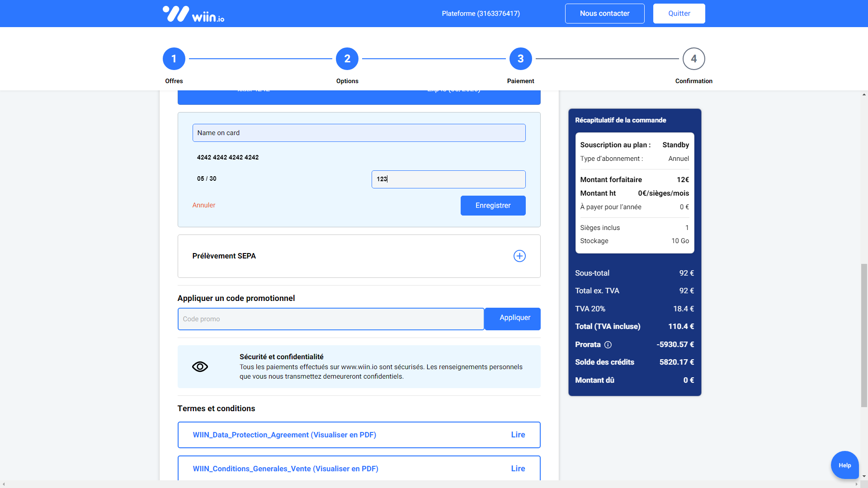Click the eye icon in security notice
868x488 pixels.
(200, 366)
